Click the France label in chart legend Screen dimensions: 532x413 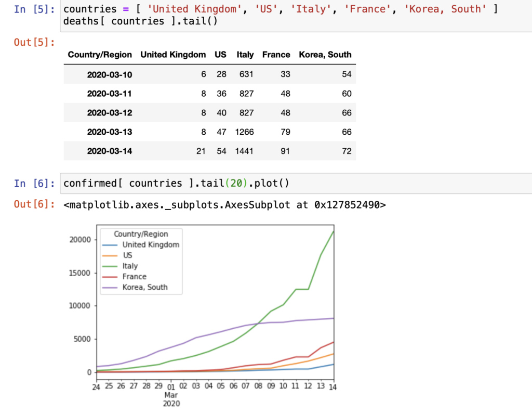pyautogui.click(x=135, y=277)
